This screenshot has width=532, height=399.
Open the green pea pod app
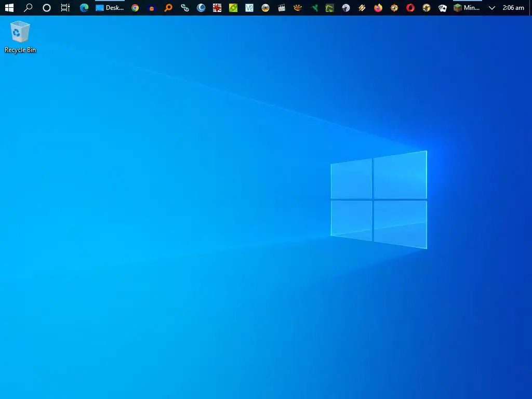(233, 7)
